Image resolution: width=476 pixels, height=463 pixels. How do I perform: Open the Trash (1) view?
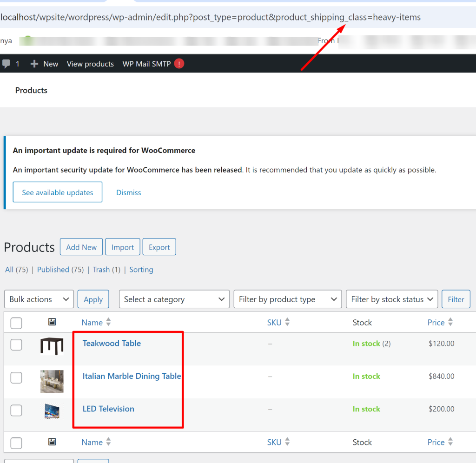[x=106, y=270]
